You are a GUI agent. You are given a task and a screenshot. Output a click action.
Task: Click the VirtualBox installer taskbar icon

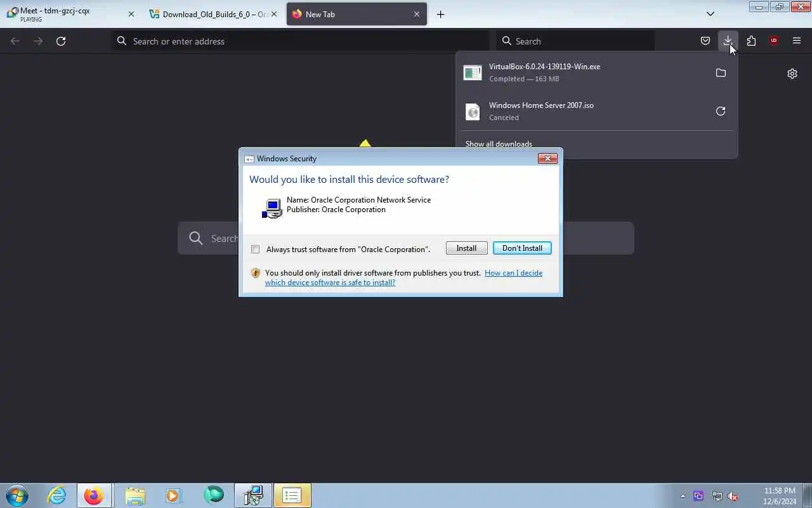253,495
